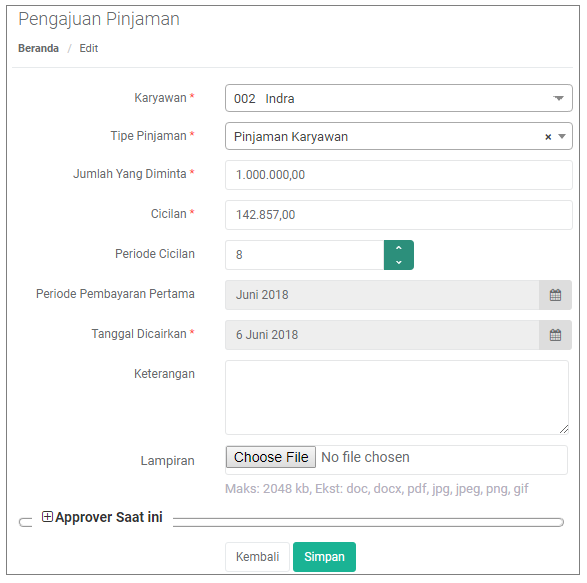Open the Karyawan dropdown arrow
This screenshot has width=587, height=583.
click(x=558, y=98)
